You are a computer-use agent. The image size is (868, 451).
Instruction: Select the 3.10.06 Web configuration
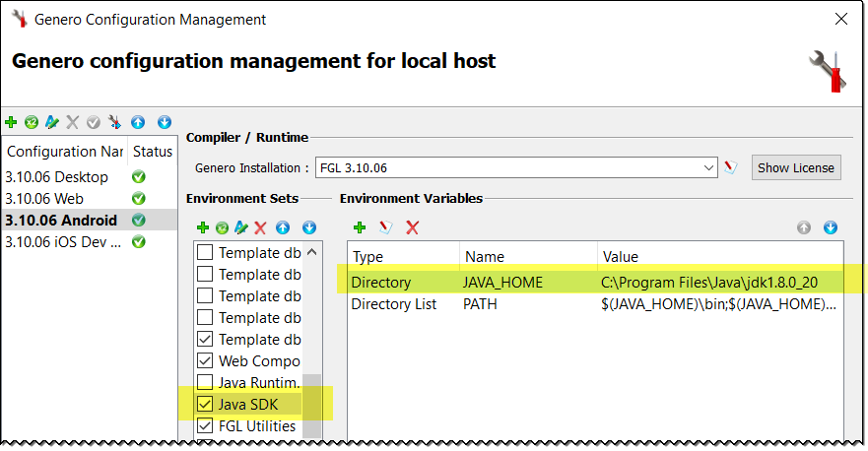pyautogui.click(x=44, y=199)
